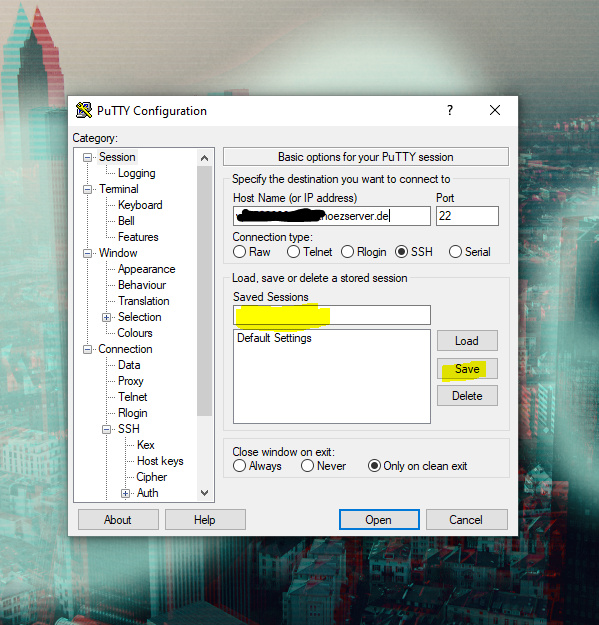The image size is (599, 625).
Task: Expand the Auth tree node
Action: pos(126,494)
